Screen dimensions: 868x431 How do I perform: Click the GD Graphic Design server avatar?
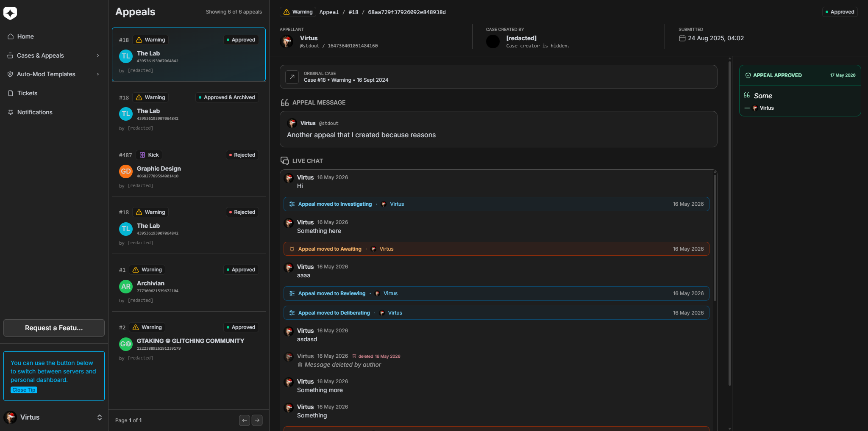126,171
